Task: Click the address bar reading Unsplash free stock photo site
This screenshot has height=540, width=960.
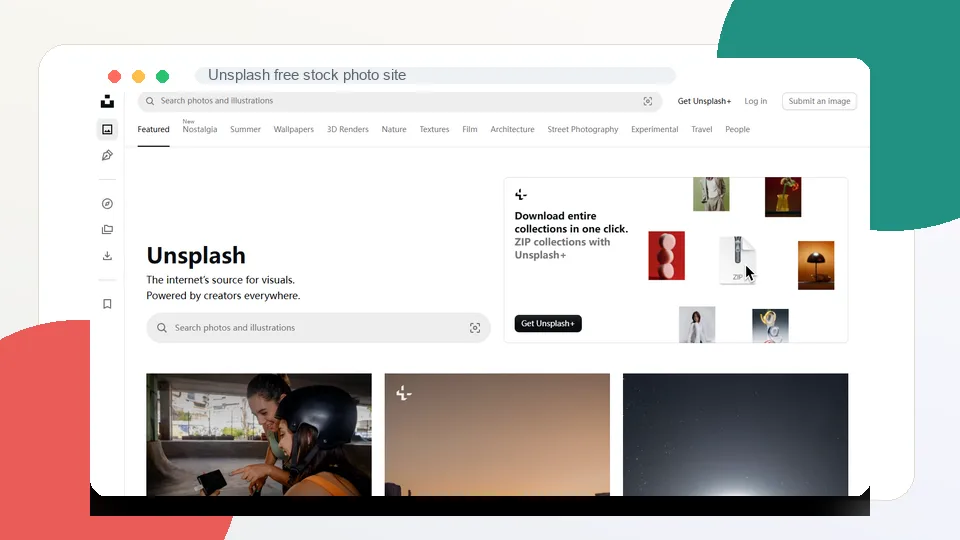Action: [x=435, y=75]
